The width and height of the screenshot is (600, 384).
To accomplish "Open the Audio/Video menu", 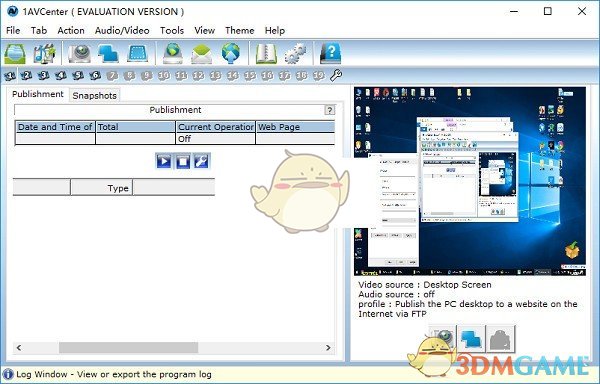I will tap(122, 31).
